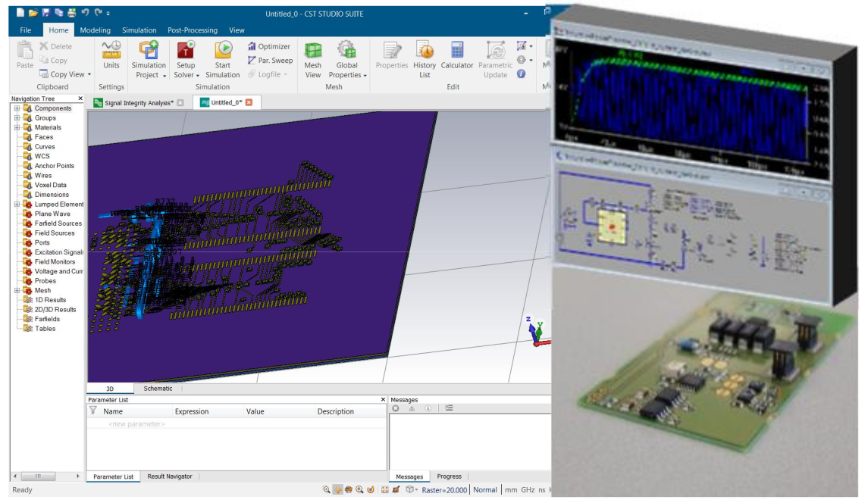The height and width of the screenshot is (503, 868).
Task: Click Paste in the Clipboard group
Action: [x=25, y=55]
